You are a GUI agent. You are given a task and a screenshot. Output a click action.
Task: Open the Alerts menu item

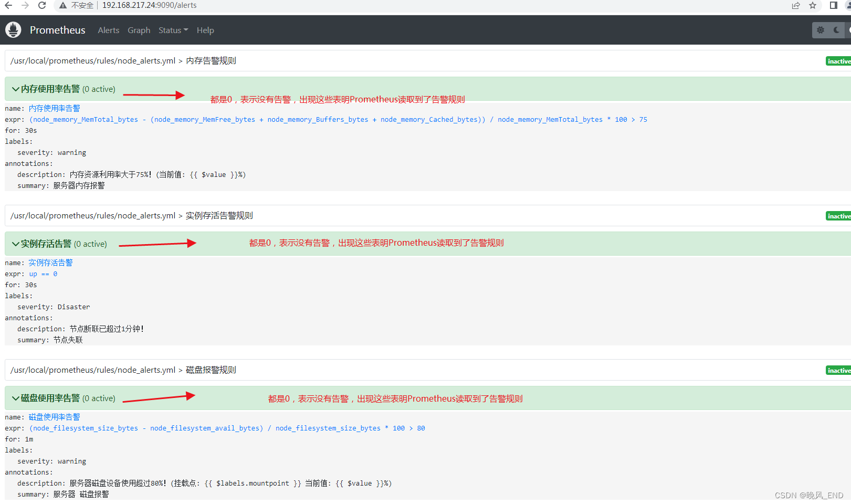108,30
